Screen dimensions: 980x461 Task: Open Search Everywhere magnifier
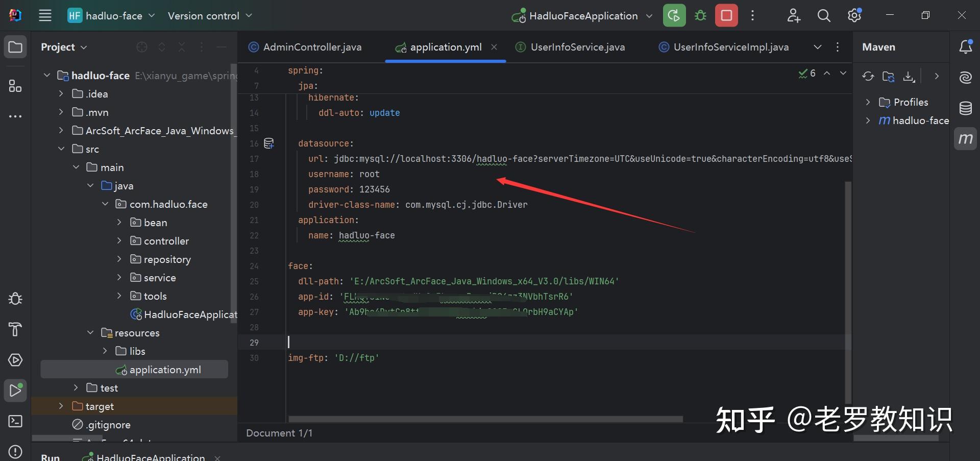click(823, 15)
